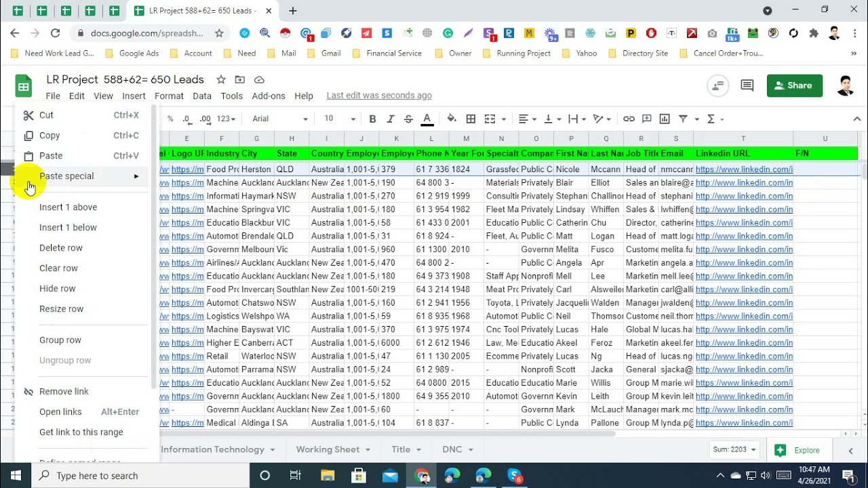Switch to the Working Sheet tab

pos(333,449)
